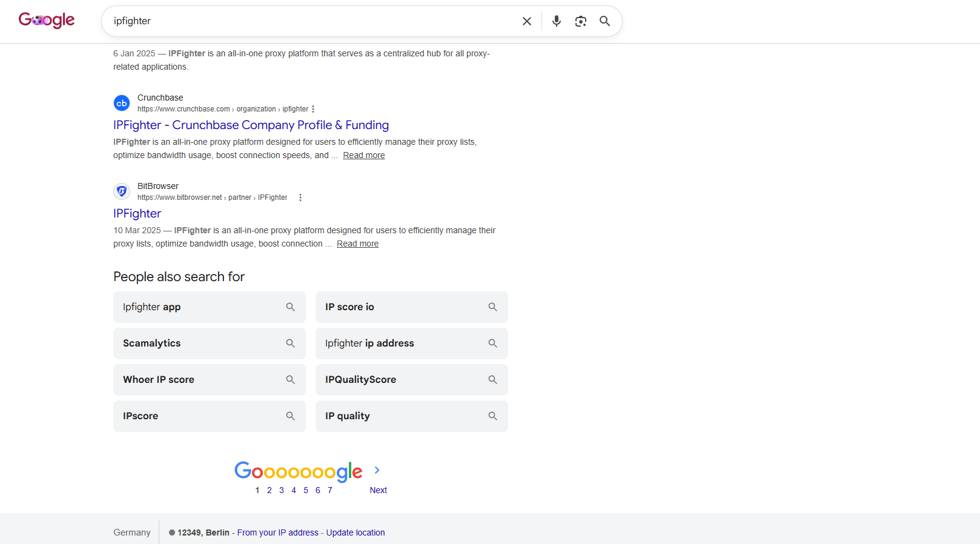Go to results page 4
980x544 pixels.
click(x=294, y=490)
